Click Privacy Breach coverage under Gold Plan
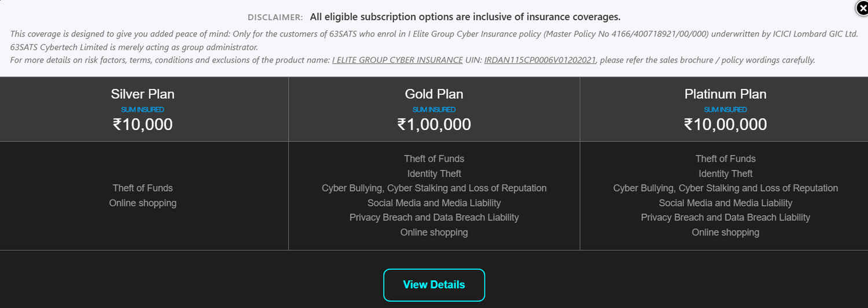The height and width of the screenshot is (308, 868). (x=434, y=218)
